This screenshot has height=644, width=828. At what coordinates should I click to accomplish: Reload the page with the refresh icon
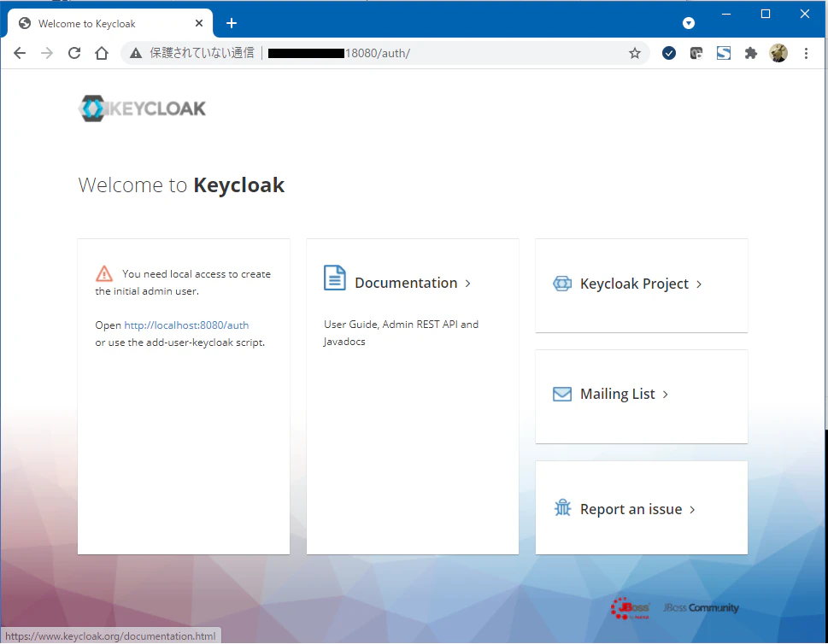tap(74, 53)
